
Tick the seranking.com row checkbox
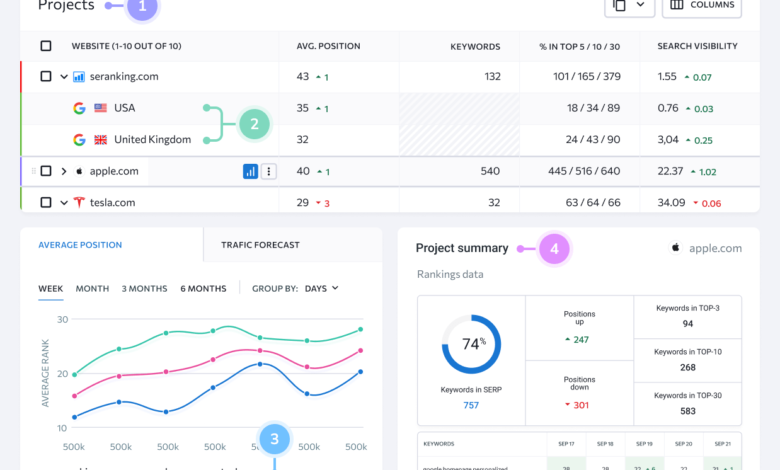46,76
